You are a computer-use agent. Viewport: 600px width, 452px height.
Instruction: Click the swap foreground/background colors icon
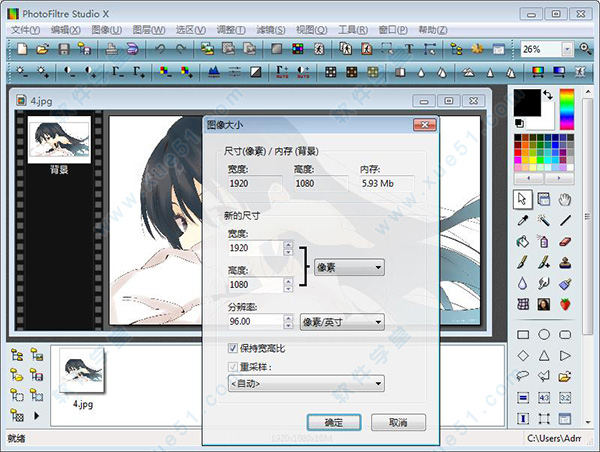[548, 95]
